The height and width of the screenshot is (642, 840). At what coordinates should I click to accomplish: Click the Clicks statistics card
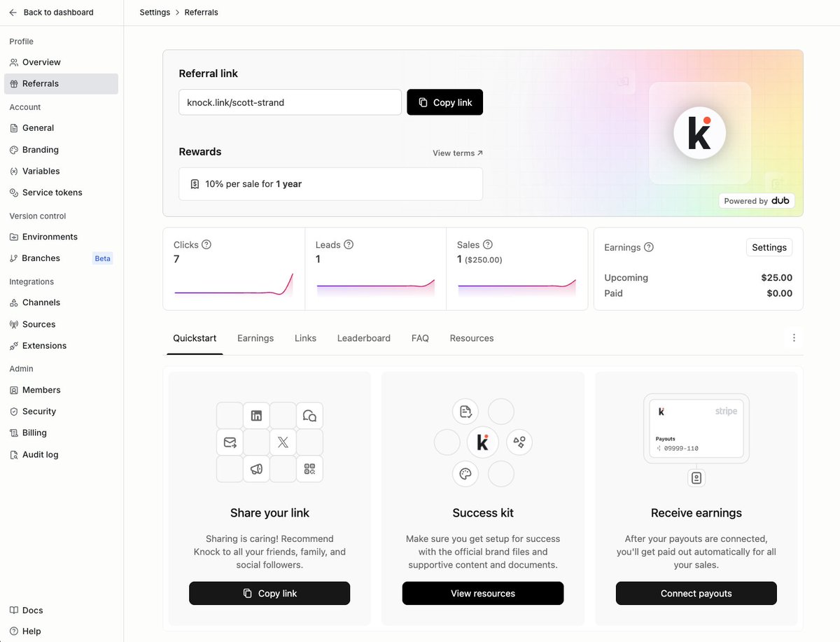point(234,269)
